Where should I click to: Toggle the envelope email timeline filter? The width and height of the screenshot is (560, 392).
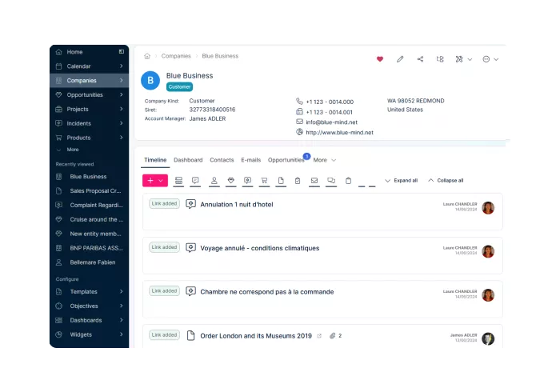(314, 181)
